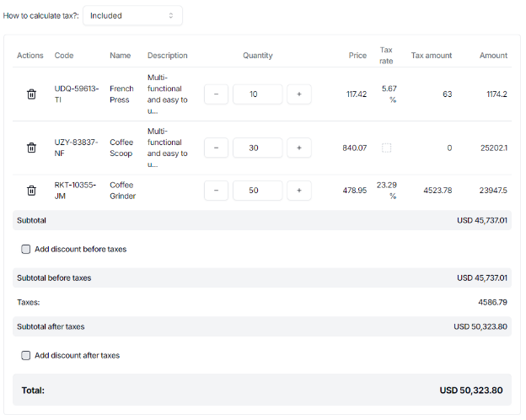
Task: Decrease Coffee Grinder quantity with minus button
Action: point(216,191)
